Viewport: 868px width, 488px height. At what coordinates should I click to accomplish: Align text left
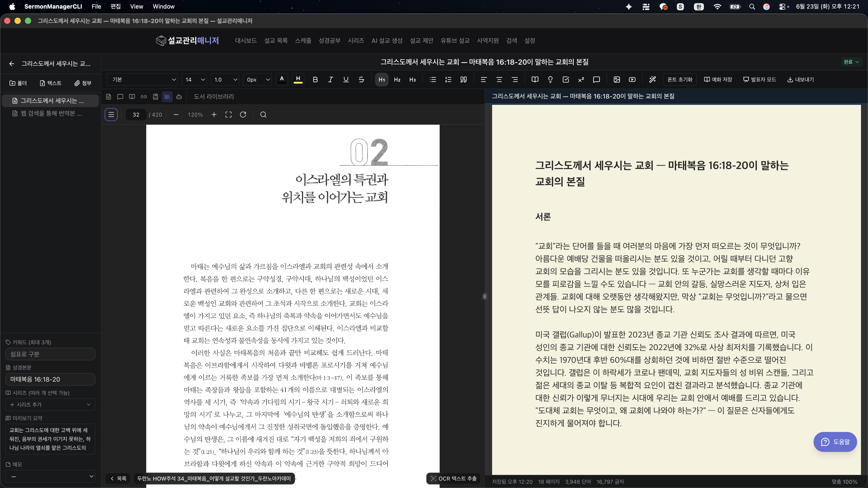click(x=484, y=80)
